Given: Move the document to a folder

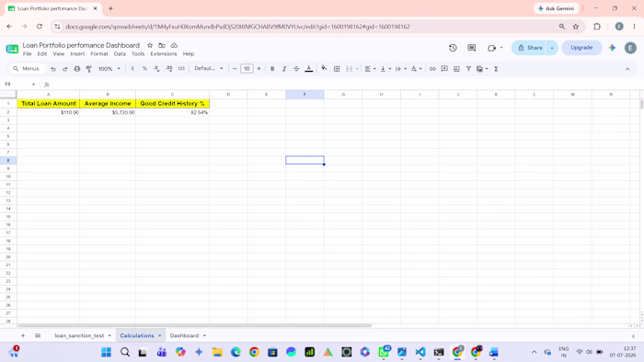Looking at the screenshot, I should tap(162, 45).
